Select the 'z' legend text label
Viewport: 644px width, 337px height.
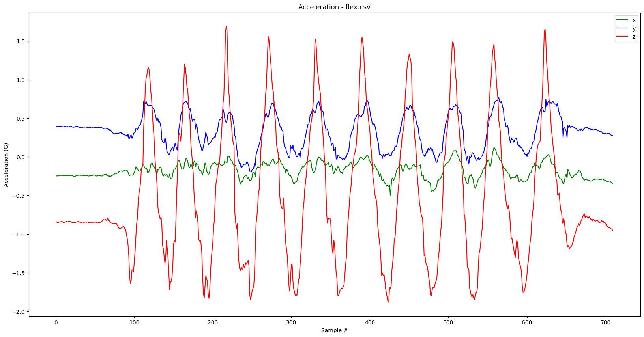pos(634,37)
